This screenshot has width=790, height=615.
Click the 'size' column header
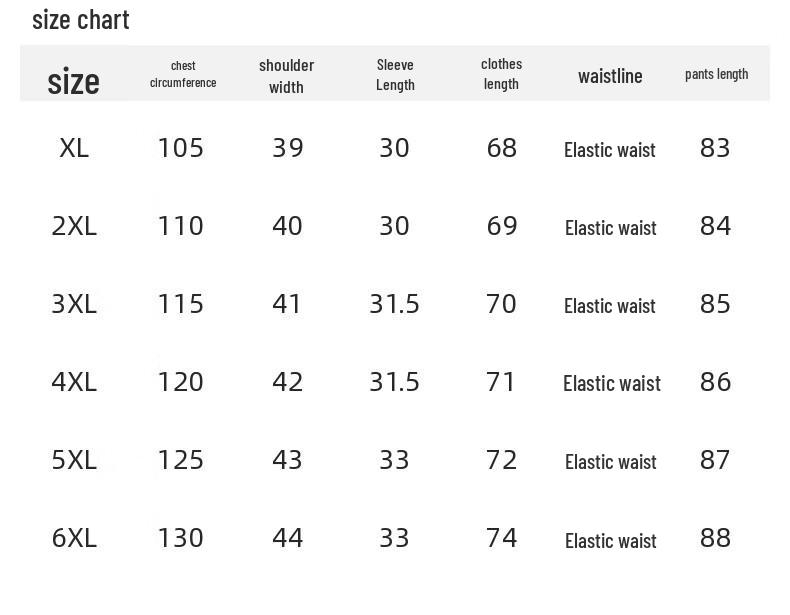click(73, 81)
